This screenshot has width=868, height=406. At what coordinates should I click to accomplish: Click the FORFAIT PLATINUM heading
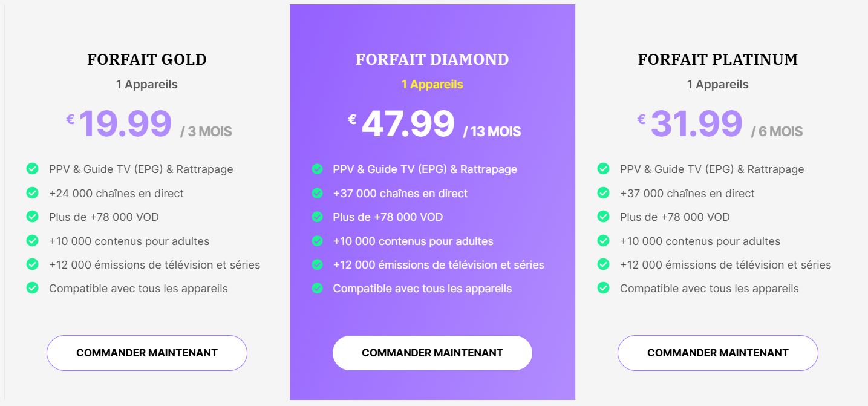click(718, 59)
